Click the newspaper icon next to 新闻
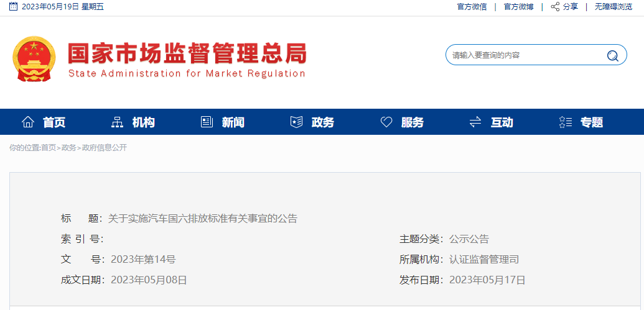Screen dimensions: 644x310 (x=207, y=122)
